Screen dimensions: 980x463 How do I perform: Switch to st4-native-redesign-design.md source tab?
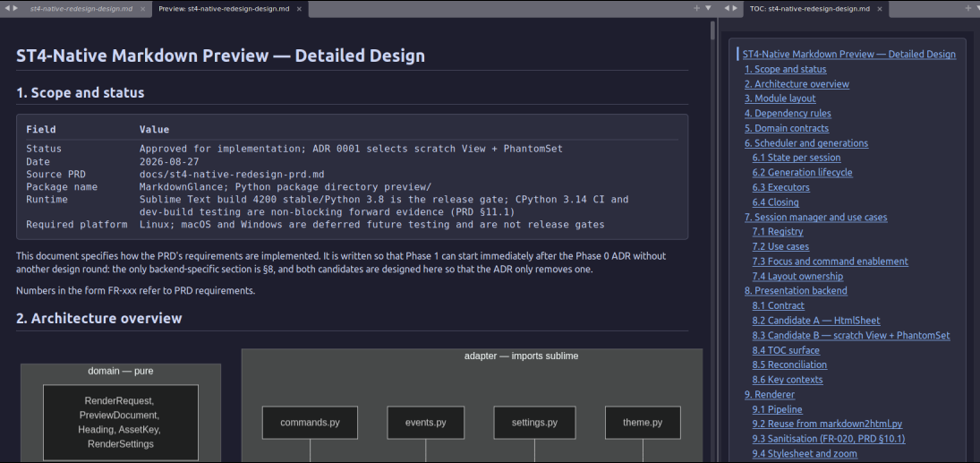pyautogui.click(x=81, y=9)
